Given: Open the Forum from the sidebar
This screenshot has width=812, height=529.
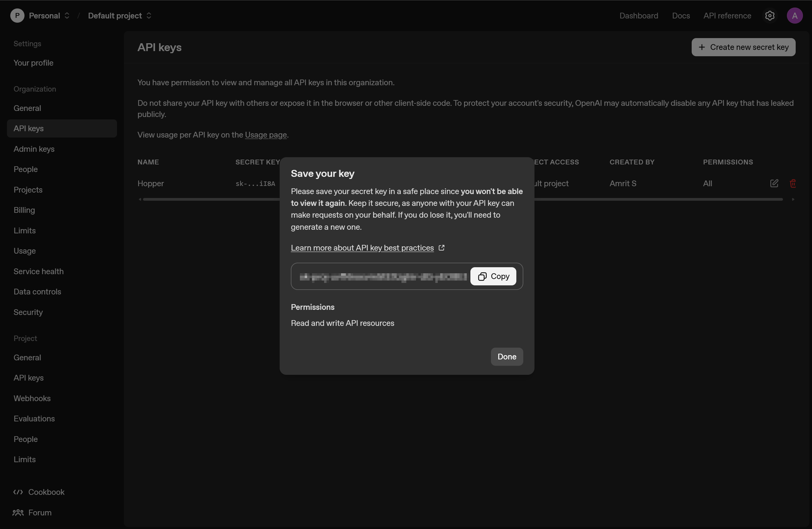Looking at the screenshot, I should pyautogui.click(x=39, y=513).
